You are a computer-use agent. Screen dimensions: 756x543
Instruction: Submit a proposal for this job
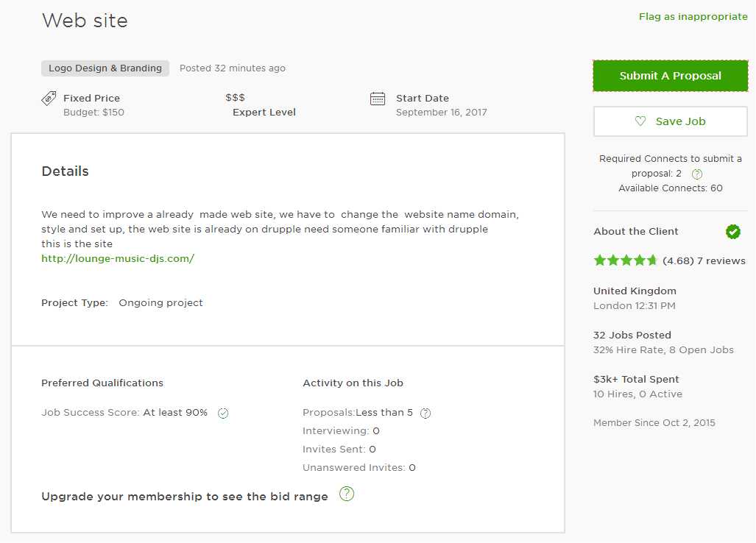(x=670, y=76)
